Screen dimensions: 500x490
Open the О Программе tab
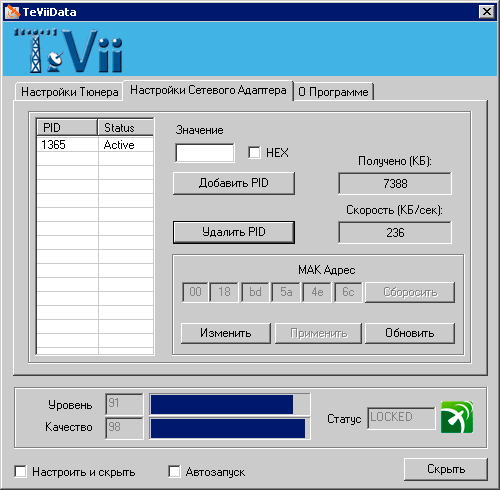[333, 92]
